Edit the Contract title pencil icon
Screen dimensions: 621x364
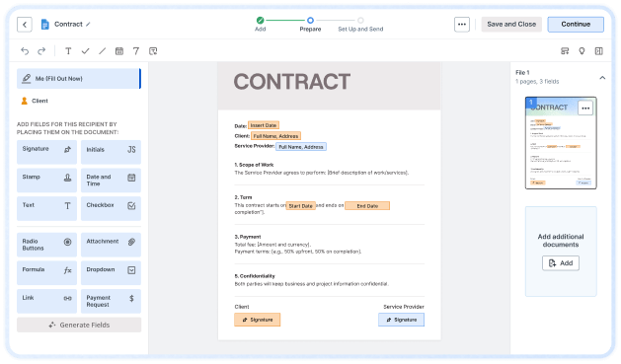click(88, 24)
